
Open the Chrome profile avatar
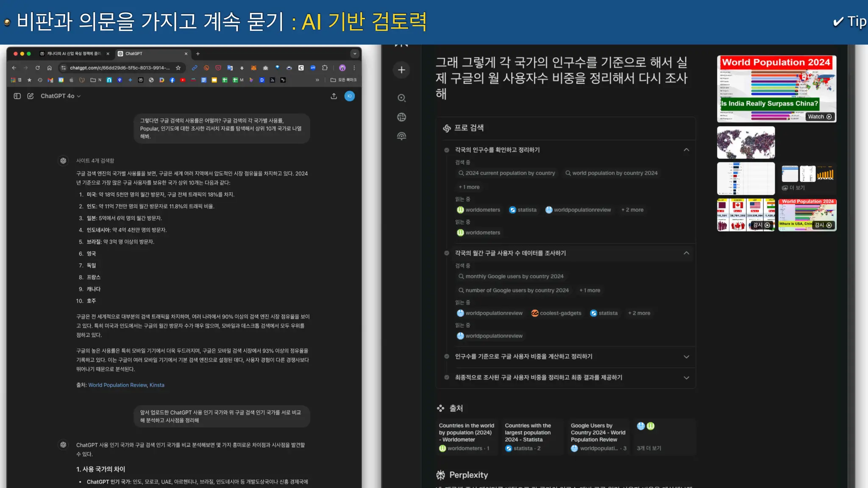click(x=342, y=68)
